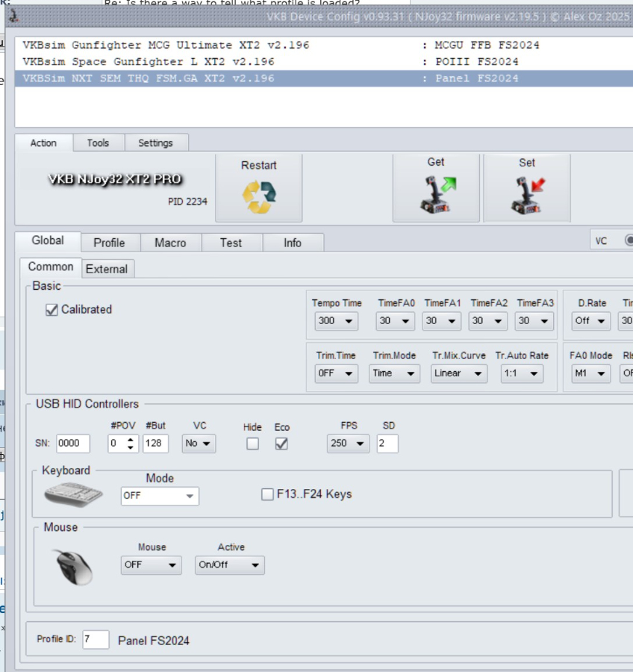Screen dimensions: 633x672
Task: Increase the #POV stepper value
Action: 131,439
